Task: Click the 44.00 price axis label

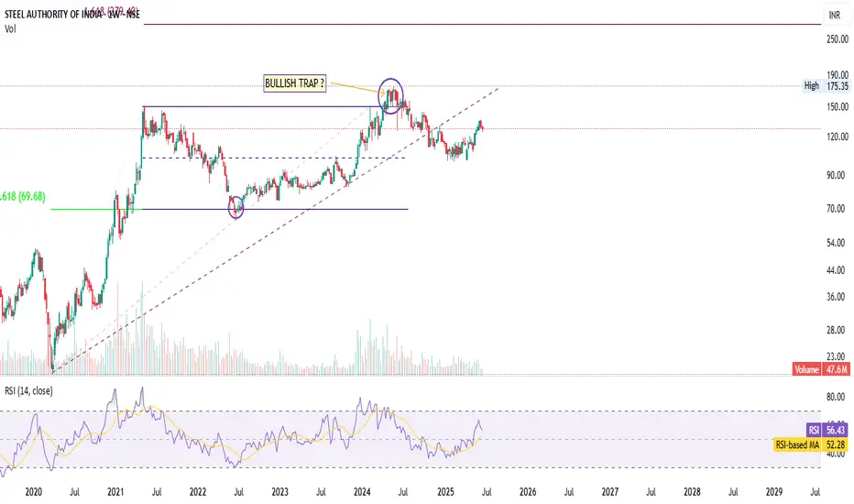Action: (x=836, y=270)
